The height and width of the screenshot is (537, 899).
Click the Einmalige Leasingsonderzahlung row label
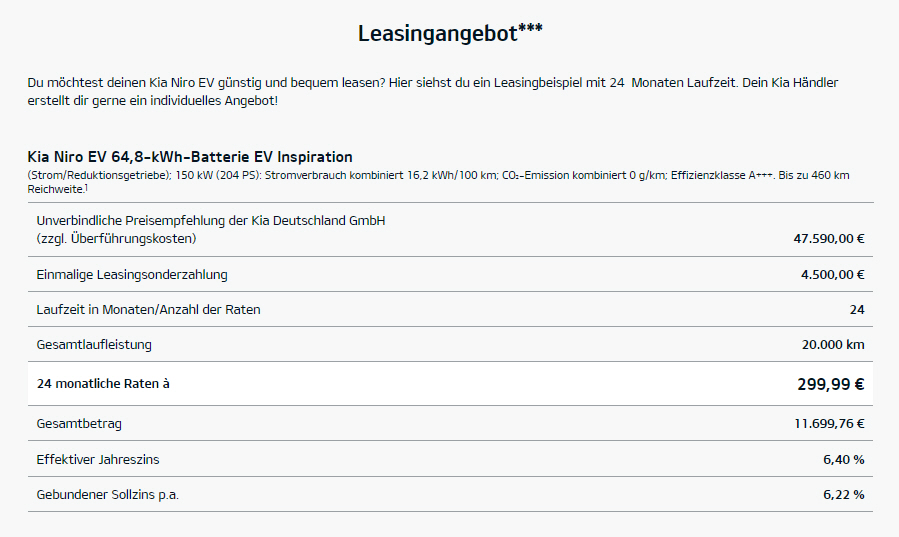tap(132, 275)
